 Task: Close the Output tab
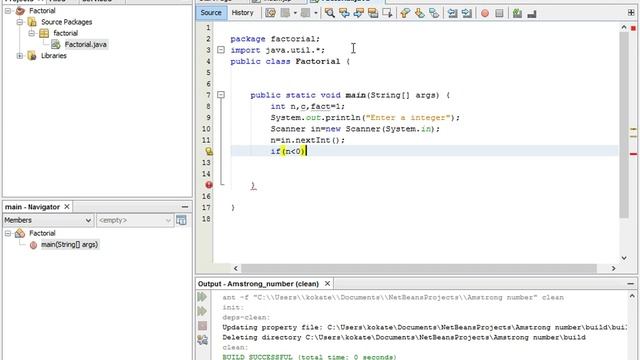327,283
